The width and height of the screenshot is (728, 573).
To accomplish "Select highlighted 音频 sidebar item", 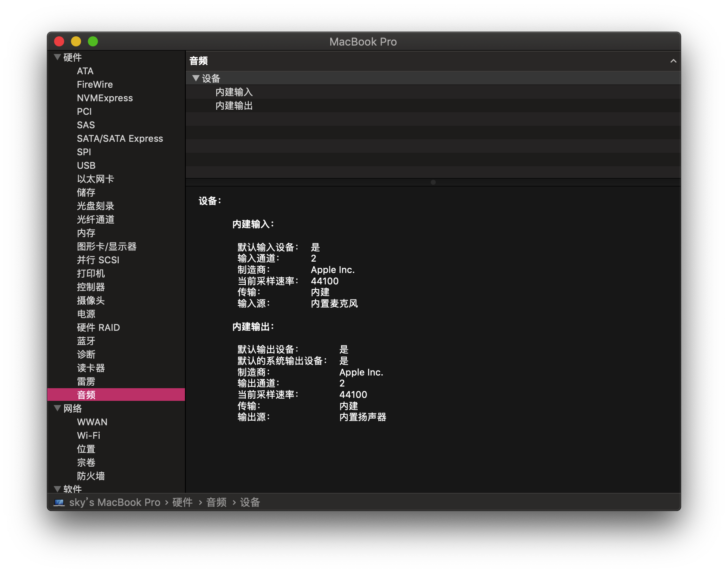I will click(116, 395).
